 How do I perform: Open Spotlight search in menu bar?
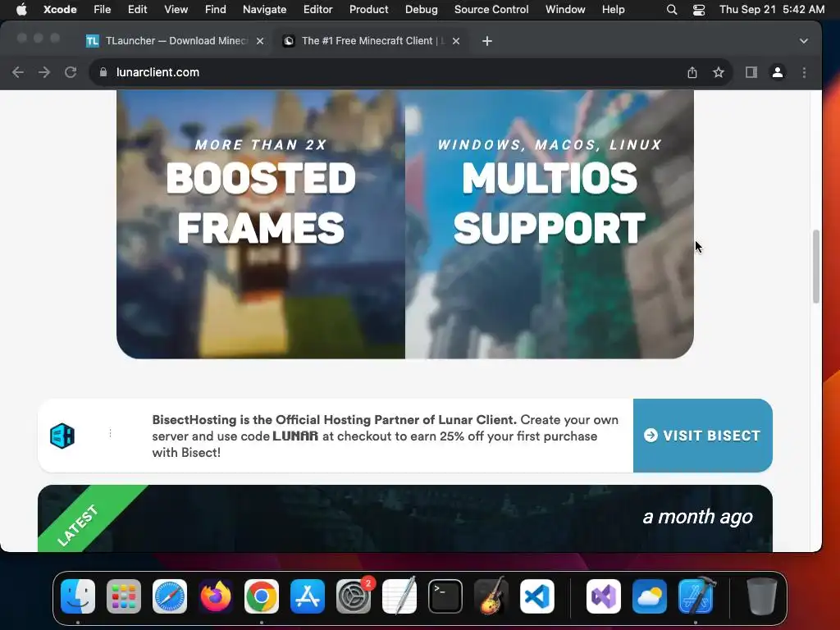pos(672,10)
